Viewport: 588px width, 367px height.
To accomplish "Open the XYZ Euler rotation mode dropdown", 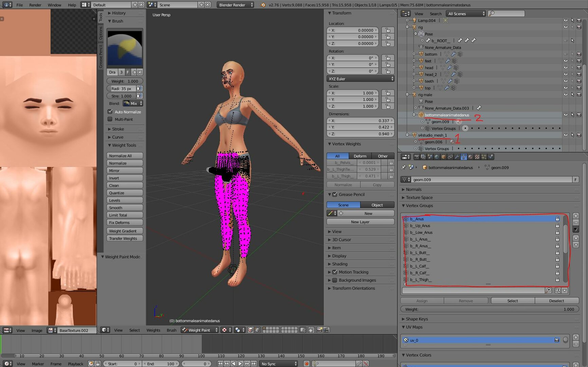I will [360, 79].
